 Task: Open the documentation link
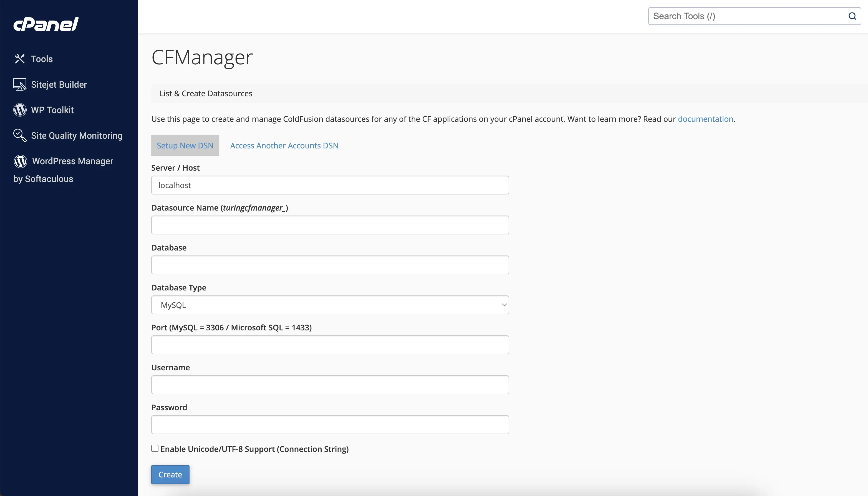[705, 119]
